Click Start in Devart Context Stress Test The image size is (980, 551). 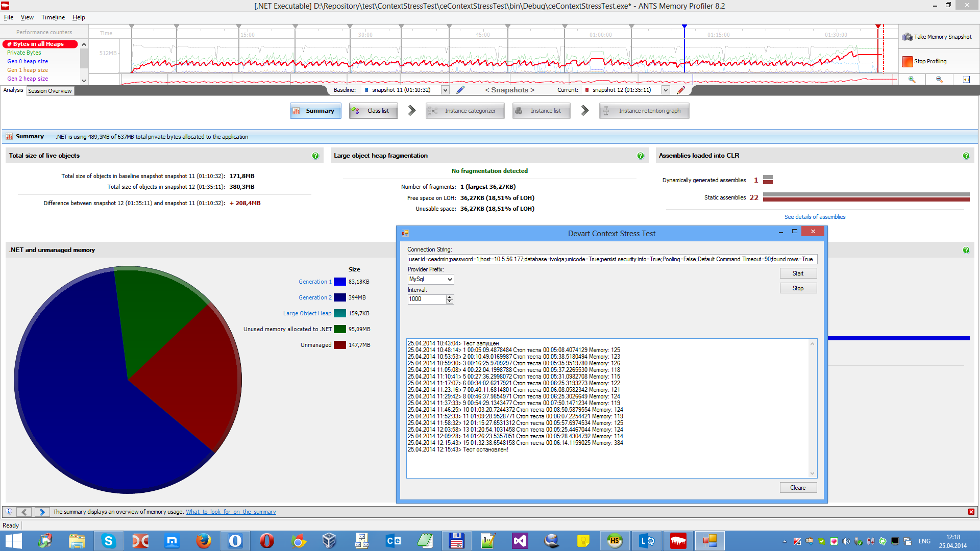coord(798,273)
